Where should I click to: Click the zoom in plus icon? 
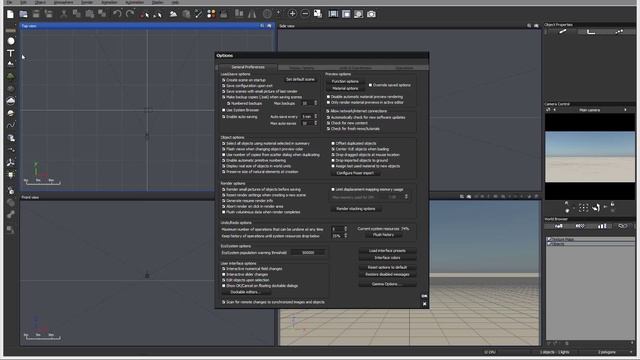coord(292,14)
